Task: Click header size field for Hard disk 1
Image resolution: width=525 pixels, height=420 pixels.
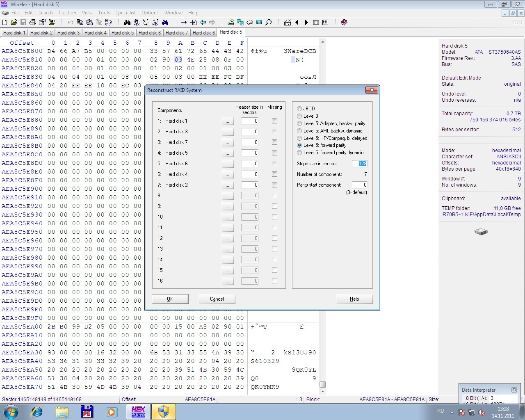Action: pyautogui.click(x=250, y=121)
